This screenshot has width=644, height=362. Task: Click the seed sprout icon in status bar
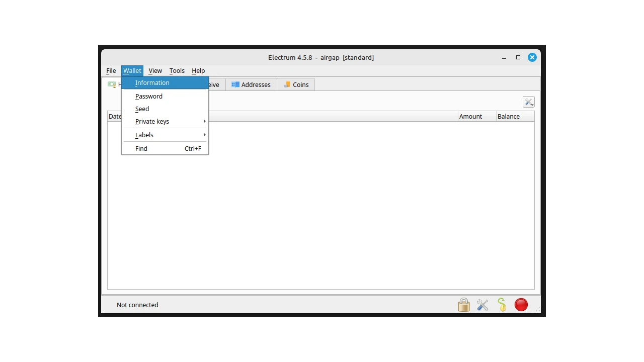[502, 305]
